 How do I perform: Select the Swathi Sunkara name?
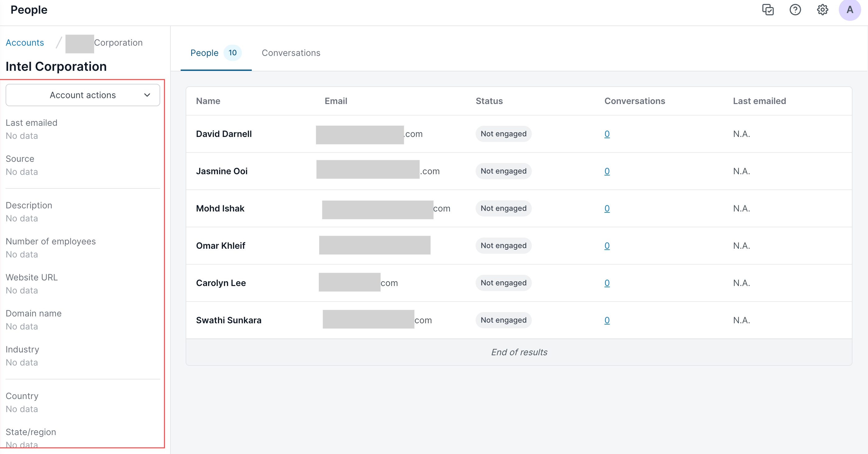[x=229, y=320]
